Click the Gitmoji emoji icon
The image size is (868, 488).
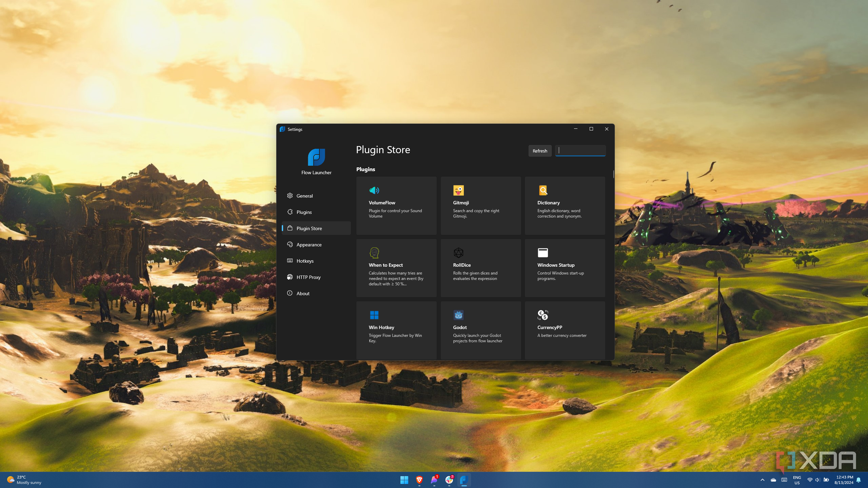[458, 190]
